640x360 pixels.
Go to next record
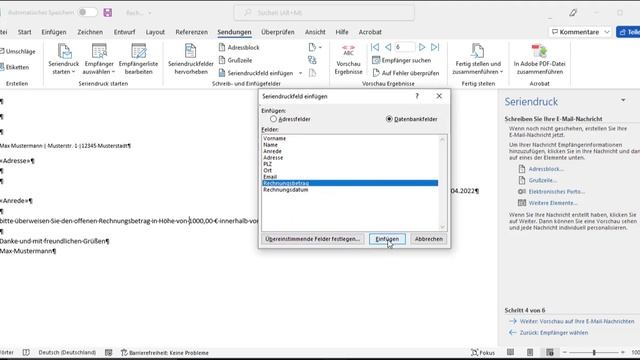coord(422,47)
